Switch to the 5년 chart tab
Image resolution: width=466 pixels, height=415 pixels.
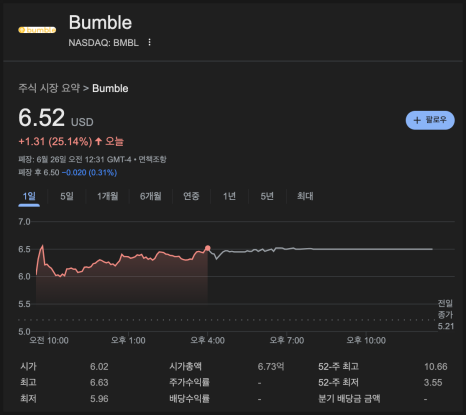coord(267,196)
